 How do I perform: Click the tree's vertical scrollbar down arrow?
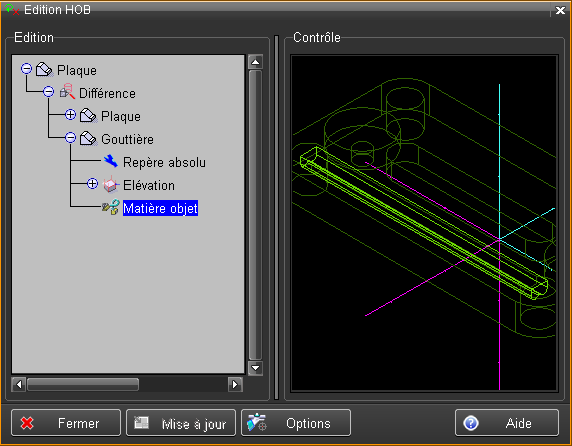click(x=255, y=368)
